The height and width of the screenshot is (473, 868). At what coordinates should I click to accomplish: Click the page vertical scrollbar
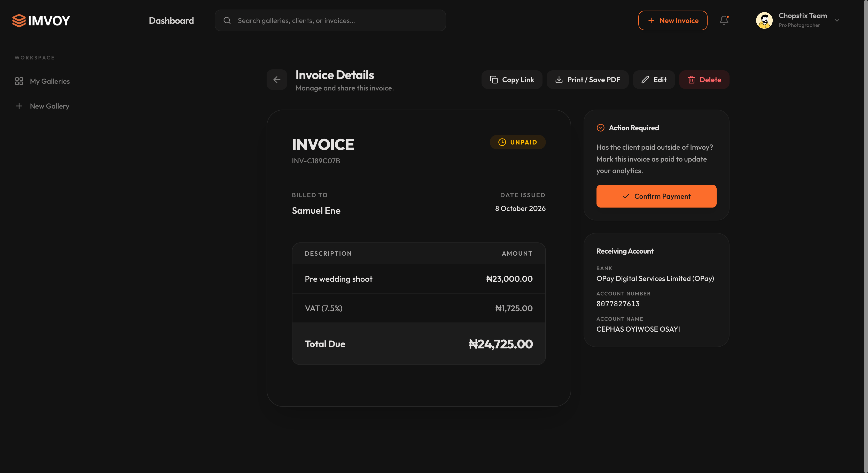click(865, 236)
